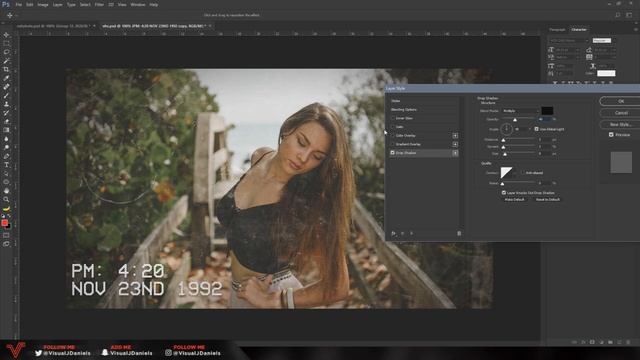Click the Opacity value input field
The height and width of the screenshot is (360, 640).
tap(544, 119)
